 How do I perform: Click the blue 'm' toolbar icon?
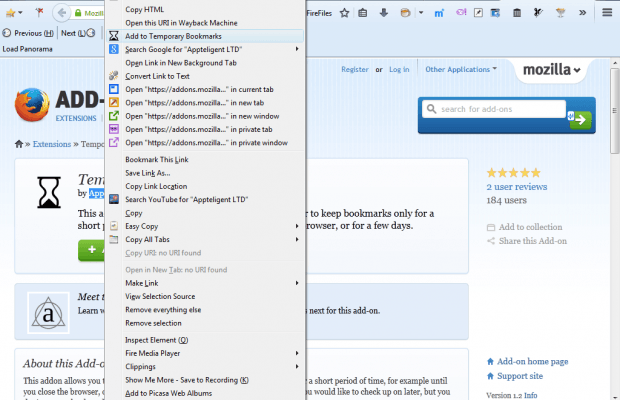[439, 13]
